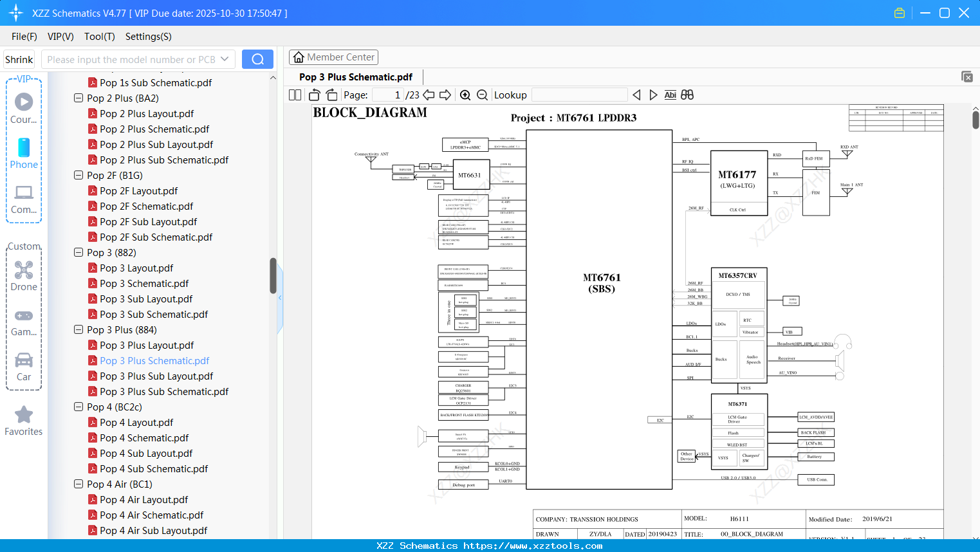Rotate the schematic clockwise

[331, 94]
